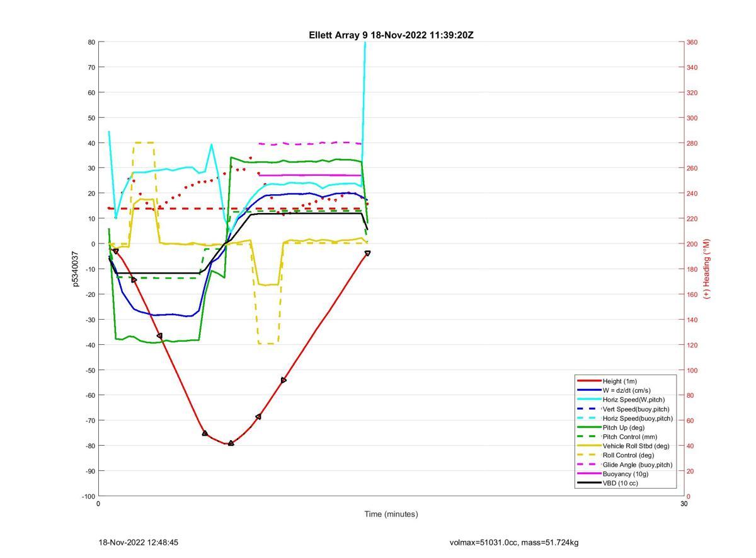Click the "140" tick on the heading axis
Image resolution: width=756 pixels, height=558 pixels.
click(692, 320)
